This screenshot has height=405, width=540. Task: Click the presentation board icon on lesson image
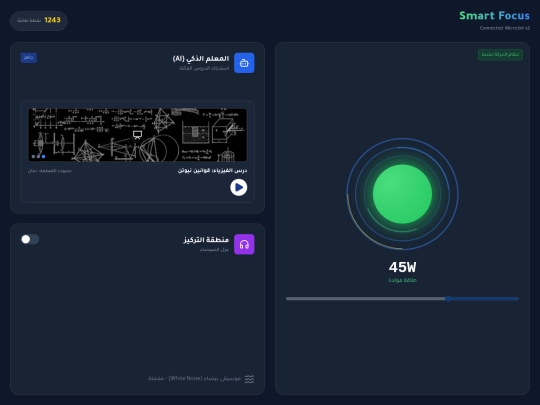click(137, 135)
